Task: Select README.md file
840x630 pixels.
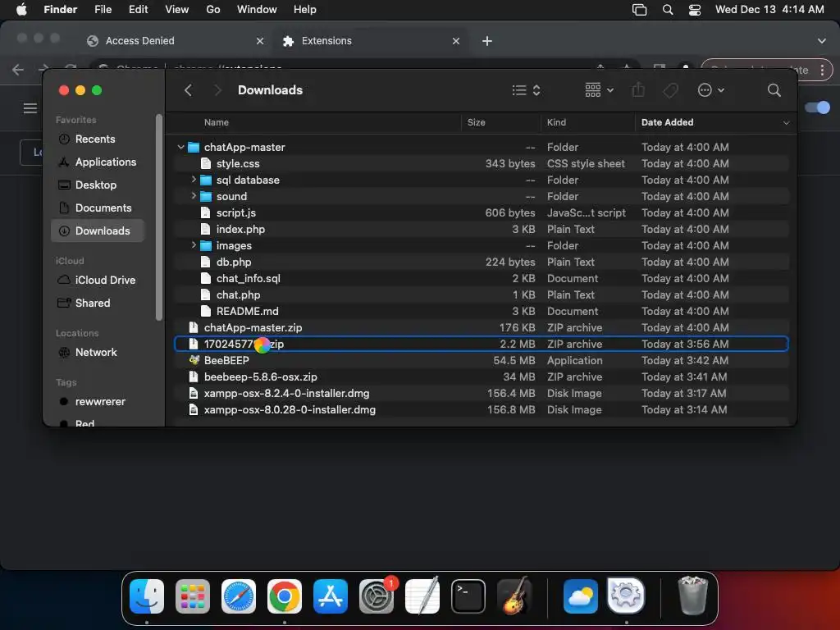Action: coord(482,311)
